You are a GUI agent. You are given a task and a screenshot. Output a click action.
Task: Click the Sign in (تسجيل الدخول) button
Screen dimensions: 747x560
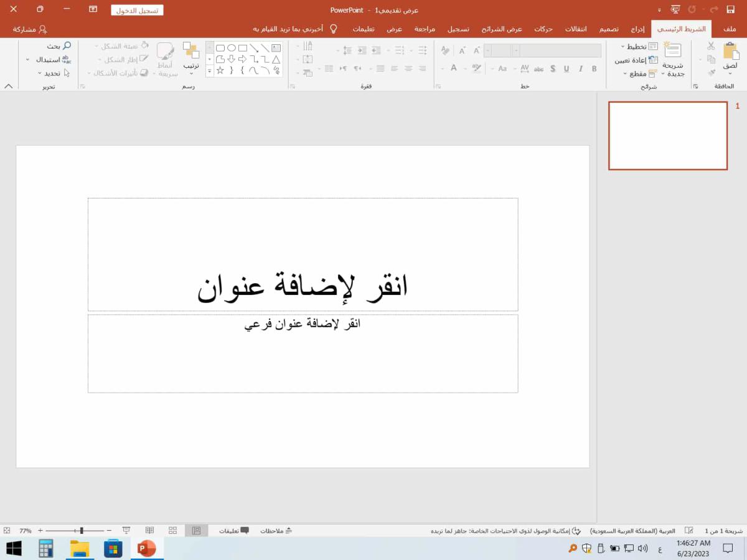pos(137,10)
